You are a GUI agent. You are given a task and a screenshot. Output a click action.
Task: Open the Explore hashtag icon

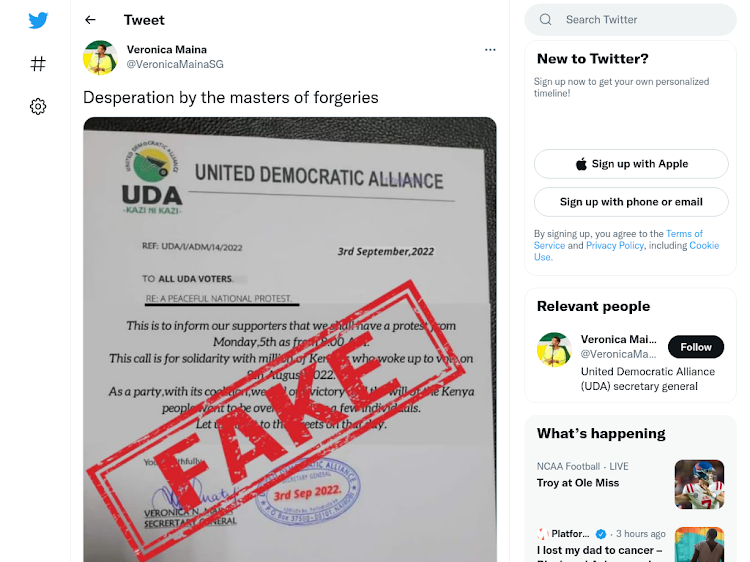point(38,64)
